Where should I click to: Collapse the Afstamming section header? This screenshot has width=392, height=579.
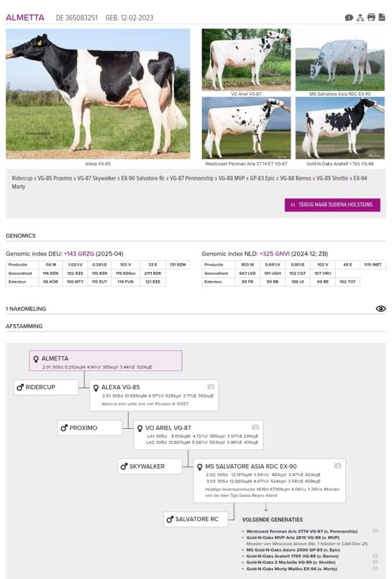(24, 326)
